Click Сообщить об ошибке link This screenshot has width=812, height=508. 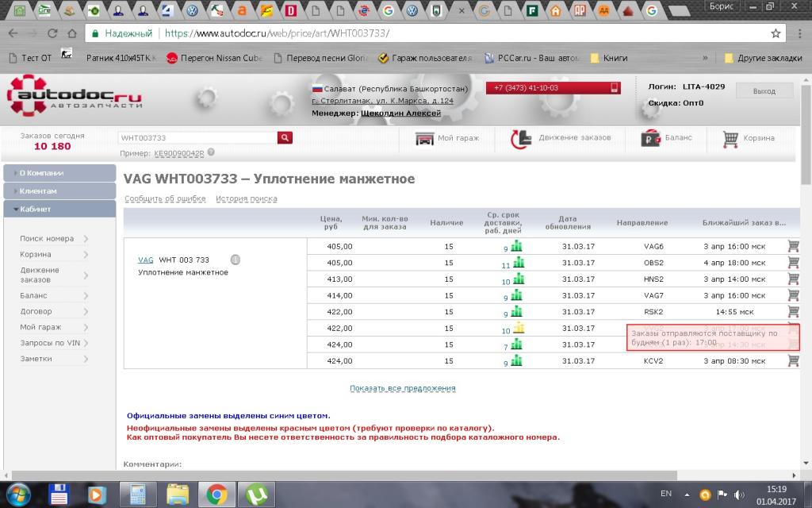165,198
